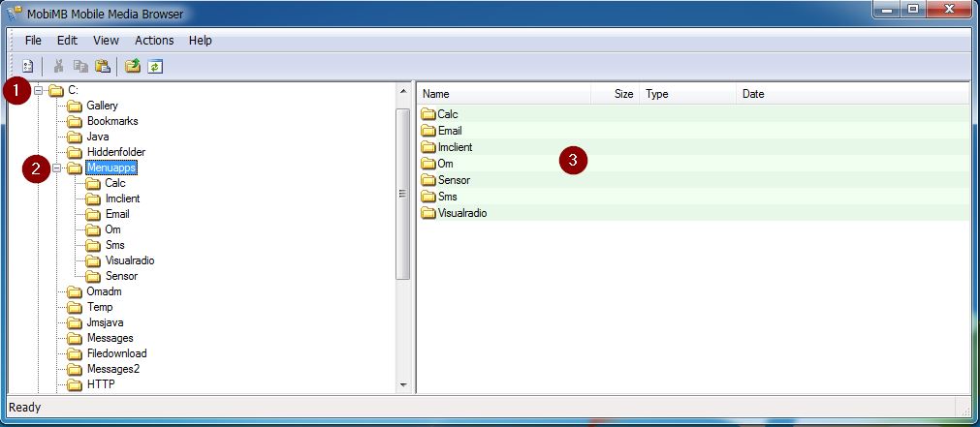Click the Sms folder icon in file list

tap(428, 197)
